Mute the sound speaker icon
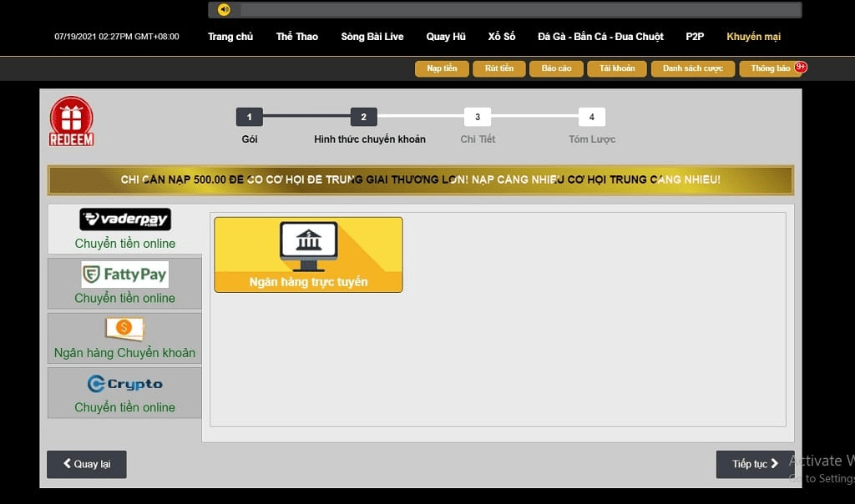Viewport: 855px width, 504px height. point(224,10)
